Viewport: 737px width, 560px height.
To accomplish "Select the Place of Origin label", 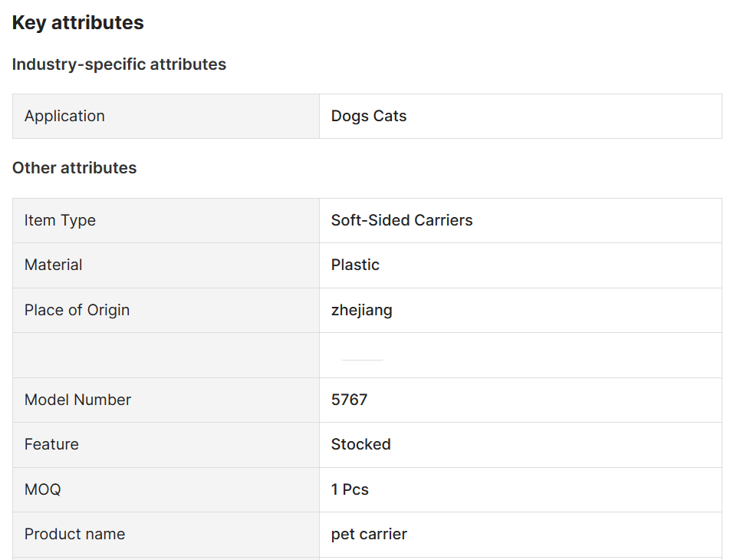I will pos(77,310).
